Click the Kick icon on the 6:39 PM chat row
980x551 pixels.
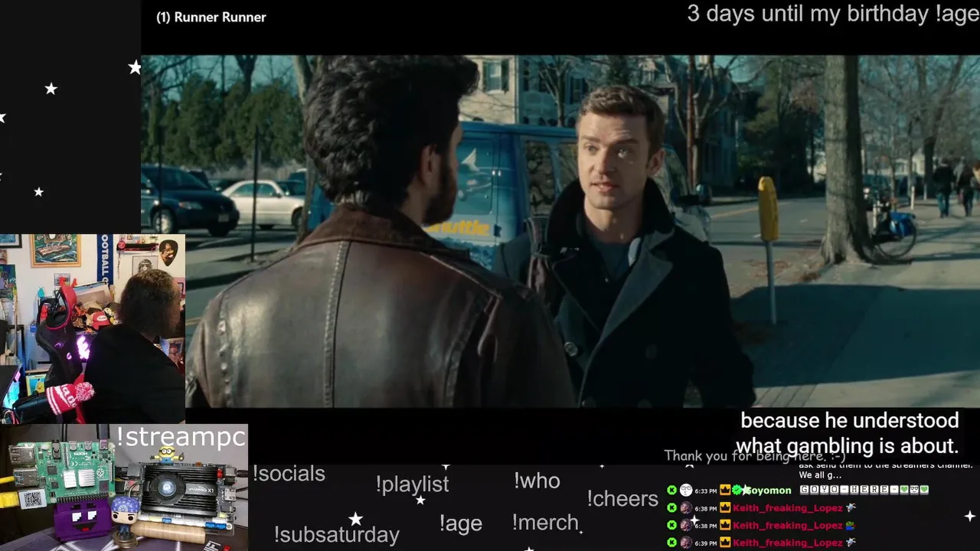click(671, 542)
